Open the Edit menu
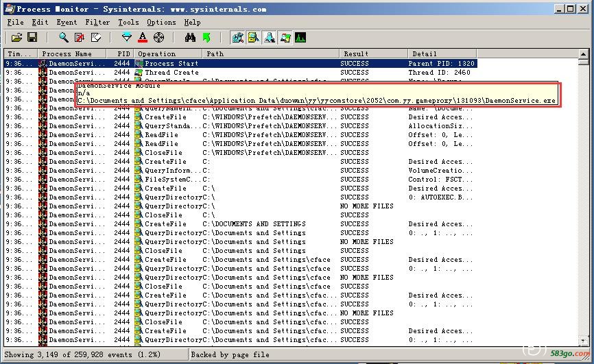594x364 pixels. tap(40, 23)
